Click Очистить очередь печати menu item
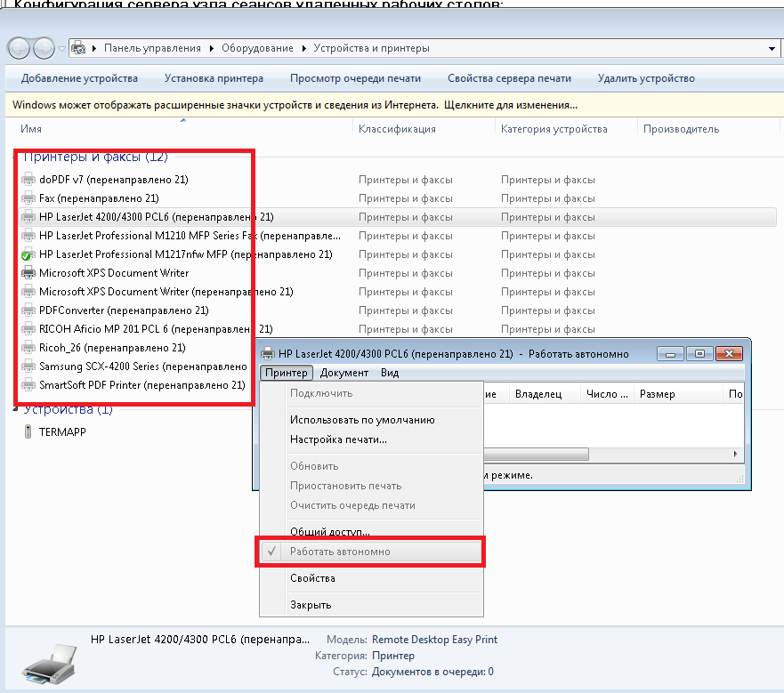Screen dimensions: 784x693 click(x=370, y=505)
